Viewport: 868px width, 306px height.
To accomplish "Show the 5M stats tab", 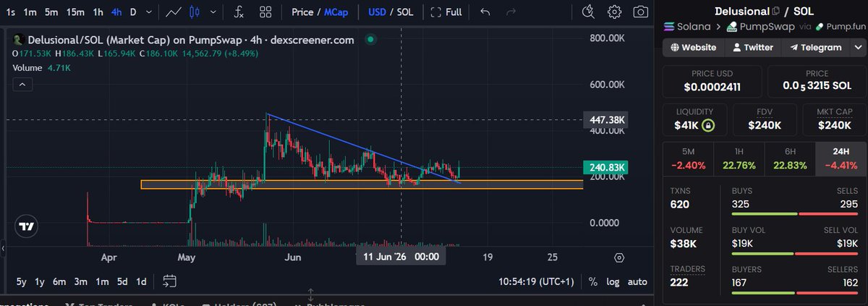I will 688,158.
